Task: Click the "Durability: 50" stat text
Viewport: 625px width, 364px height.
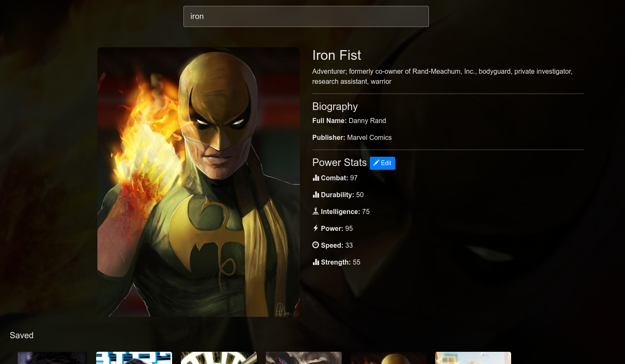Action: pyautogui.click(x=342, y=195)
